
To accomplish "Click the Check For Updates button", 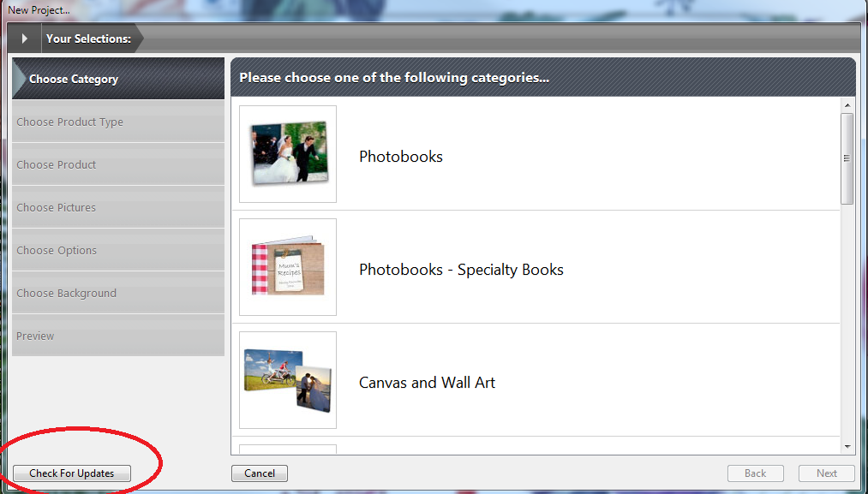I will 72,473.
